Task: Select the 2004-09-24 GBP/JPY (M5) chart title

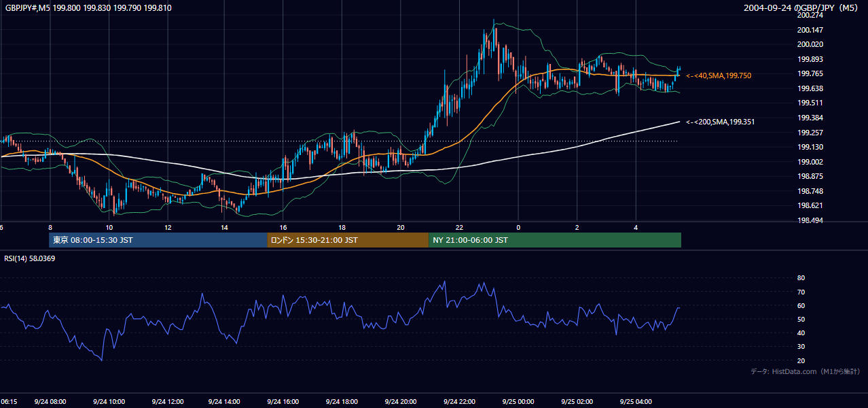Action: coord(802,8)
